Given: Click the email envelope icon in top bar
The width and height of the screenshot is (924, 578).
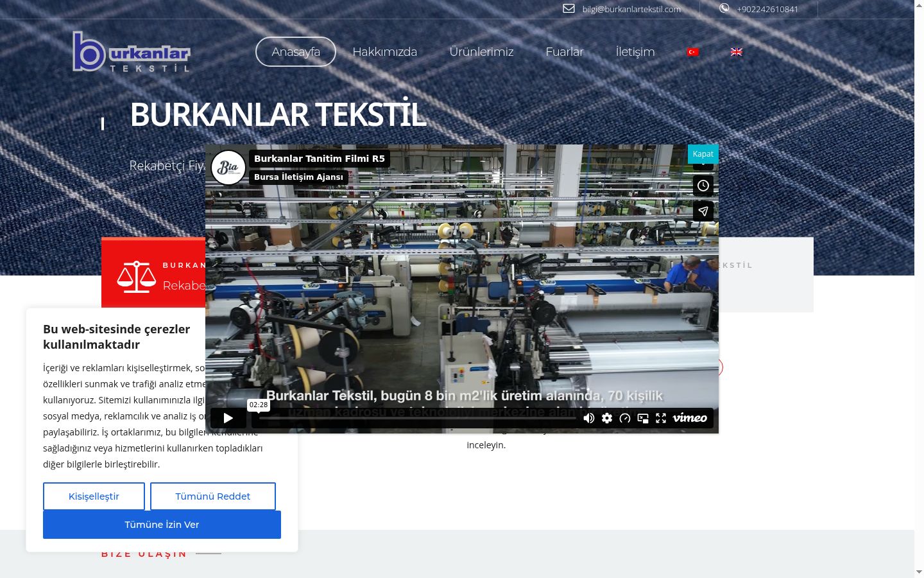Looking at the screenshot, I should click(x=569, y=8).
